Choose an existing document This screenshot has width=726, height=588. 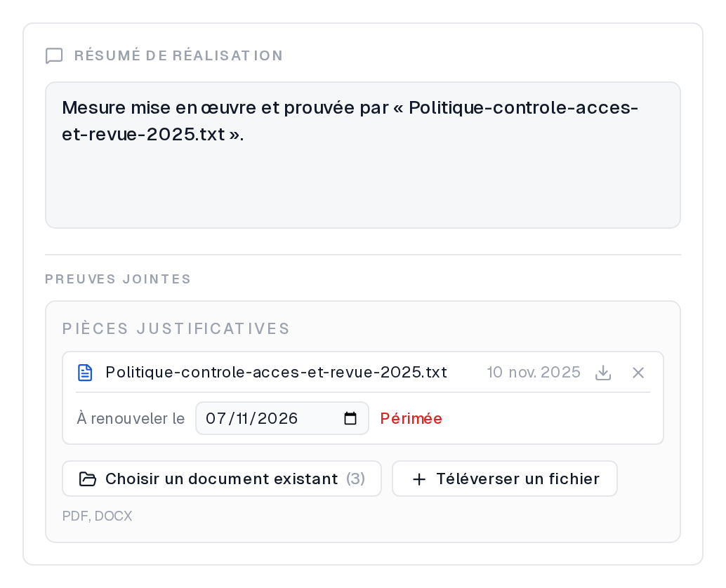pos(222,479)
